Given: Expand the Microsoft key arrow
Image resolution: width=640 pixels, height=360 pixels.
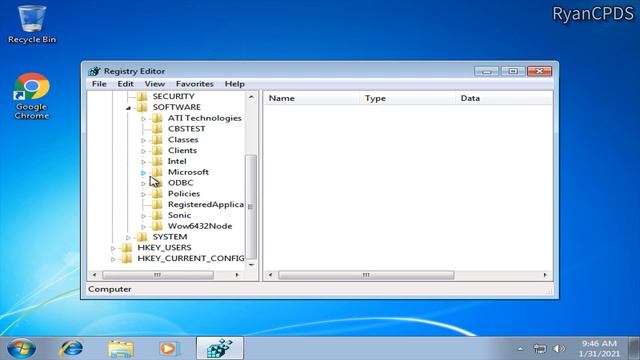Looking at the screenshot, I should 143,173.
